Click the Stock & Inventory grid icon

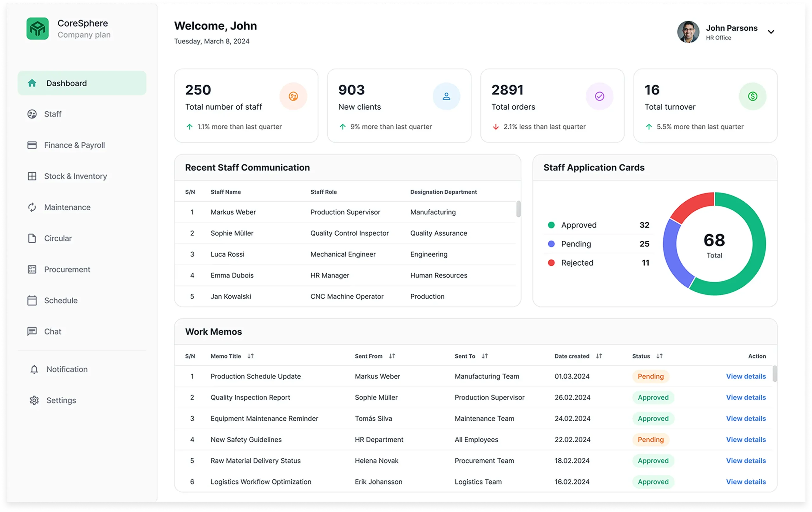point(32,176)
